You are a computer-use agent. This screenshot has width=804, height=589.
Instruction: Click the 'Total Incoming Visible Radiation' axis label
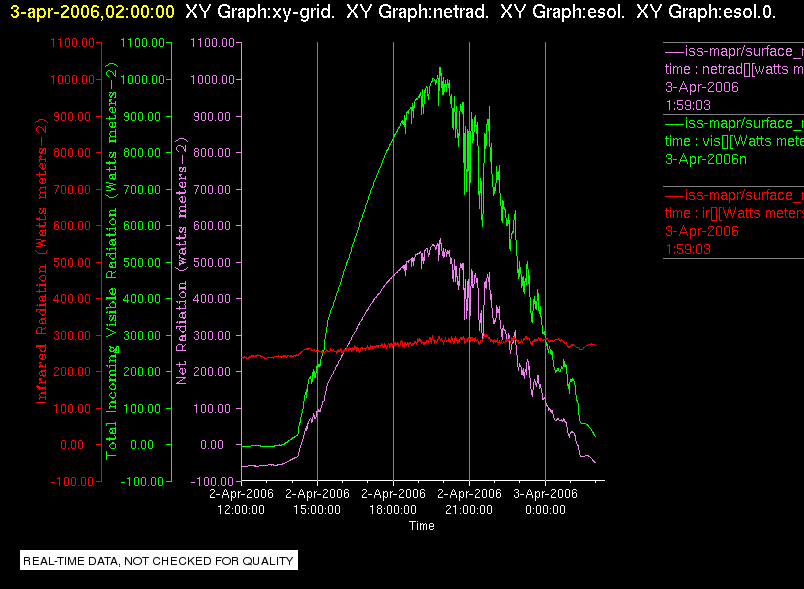[111, 261]
